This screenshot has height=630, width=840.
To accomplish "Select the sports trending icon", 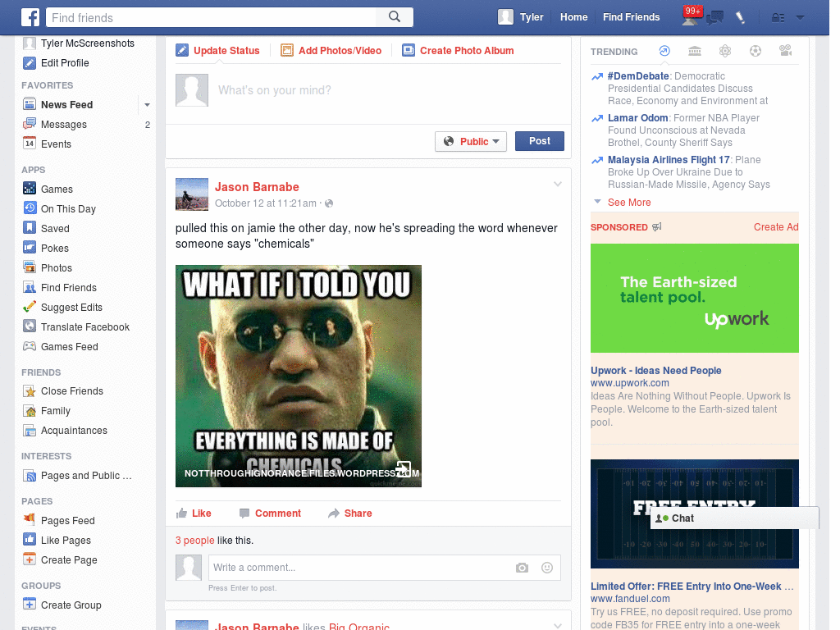I will pyautogui.click(x=756, y=51).
